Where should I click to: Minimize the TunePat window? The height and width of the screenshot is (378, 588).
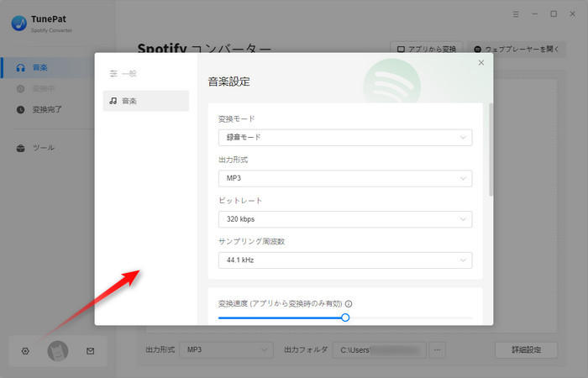tap(535, 14)
